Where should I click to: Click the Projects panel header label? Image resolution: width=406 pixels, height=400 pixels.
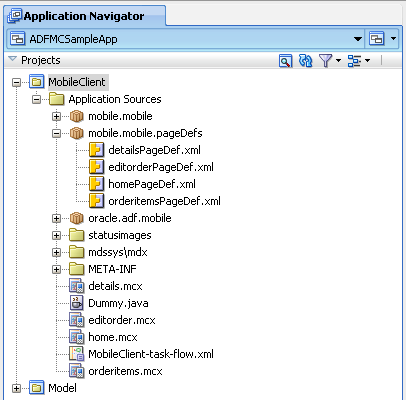pyautogui.click(x=41, y=60)
